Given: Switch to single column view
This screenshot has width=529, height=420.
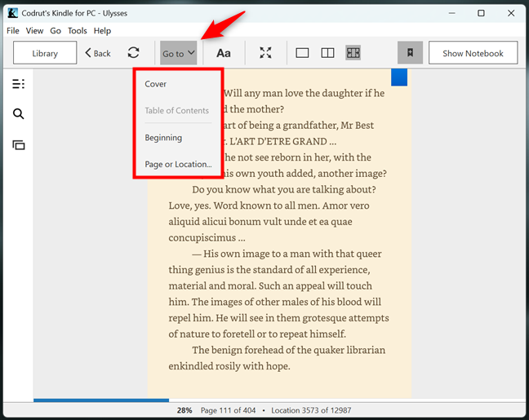Looking at the screenshot, I should (x=302, y=53).
